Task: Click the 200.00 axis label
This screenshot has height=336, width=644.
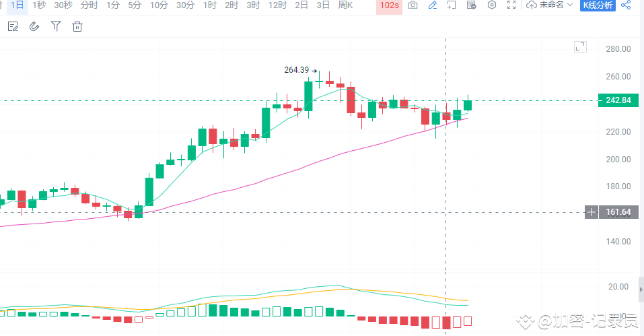Action: point(618,160)
